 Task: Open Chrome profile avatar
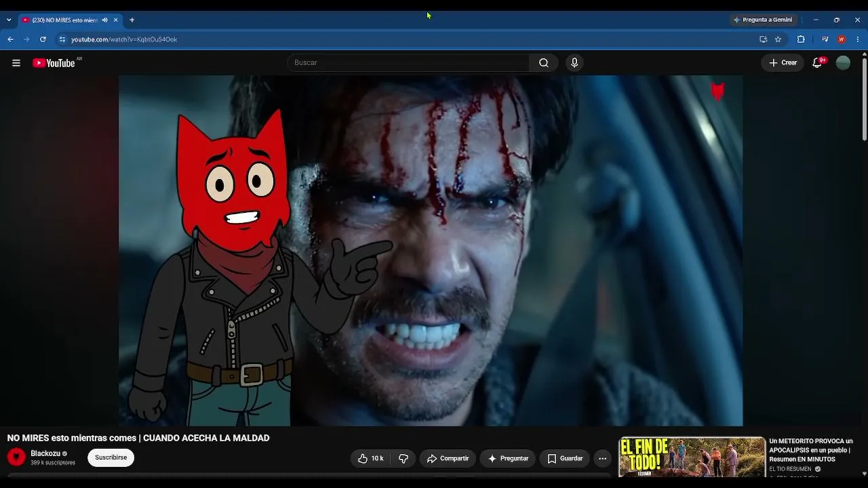click(842, 39)
